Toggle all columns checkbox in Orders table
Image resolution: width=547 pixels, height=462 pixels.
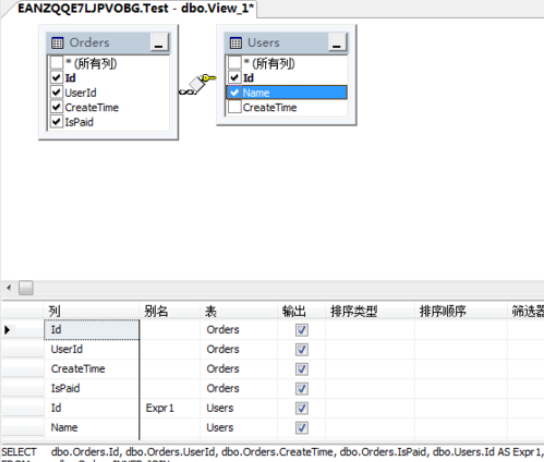56,63
